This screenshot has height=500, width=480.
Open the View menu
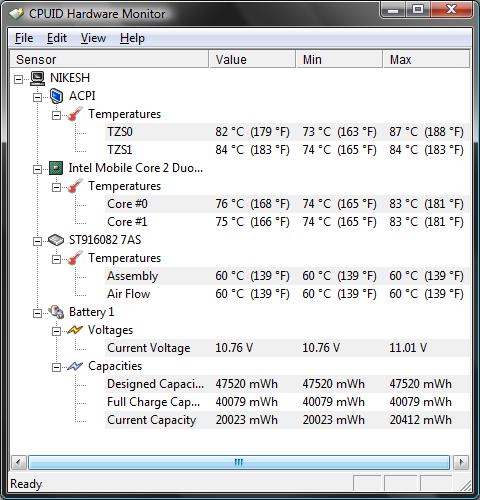(x=93, y=38)
